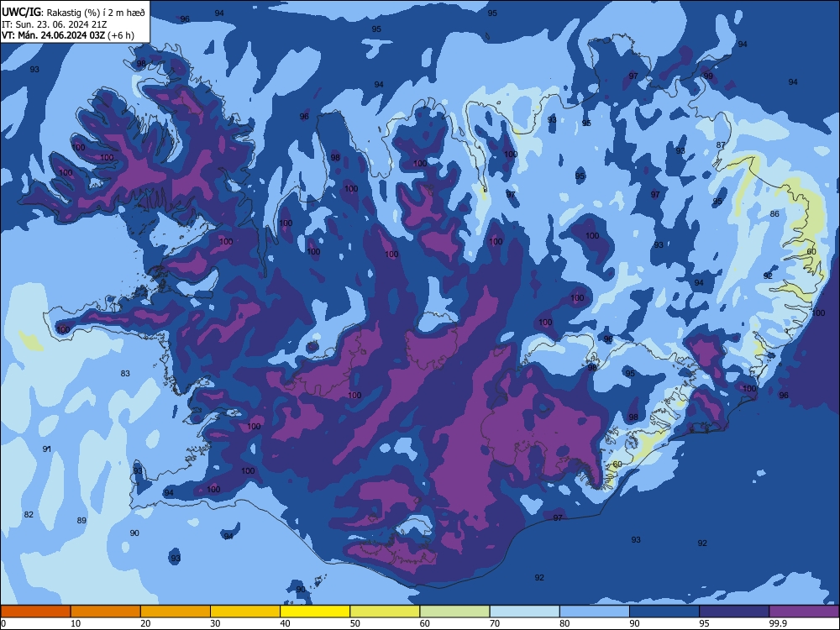The width and height of the screenshot is (840, 630).
Task: Click the 90–95 medium blue legend swatch
Action: pyautogui.click(x=664, y=612)
